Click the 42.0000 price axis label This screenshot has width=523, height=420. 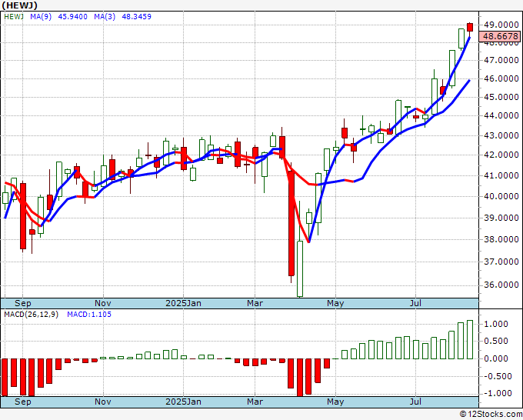tap(501, 155)
